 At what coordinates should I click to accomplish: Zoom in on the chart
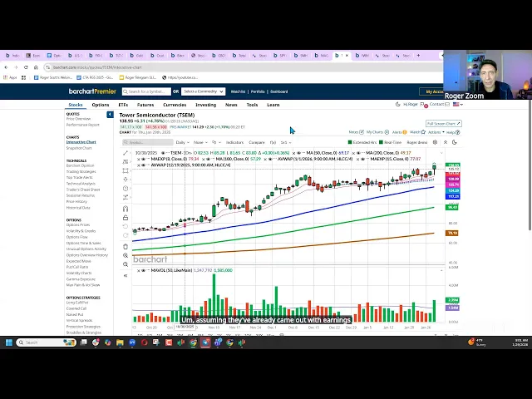(126, 255)
